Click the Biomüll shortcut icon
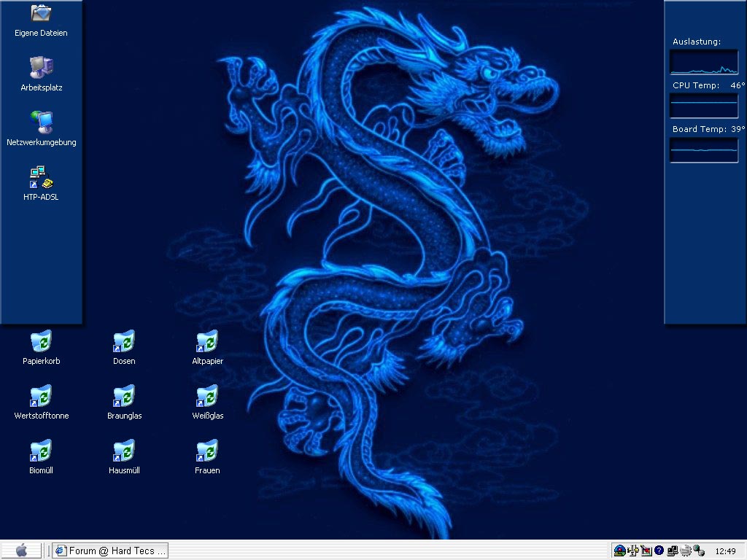The width and height of the screenshot is (747, 560). [41, 451]
